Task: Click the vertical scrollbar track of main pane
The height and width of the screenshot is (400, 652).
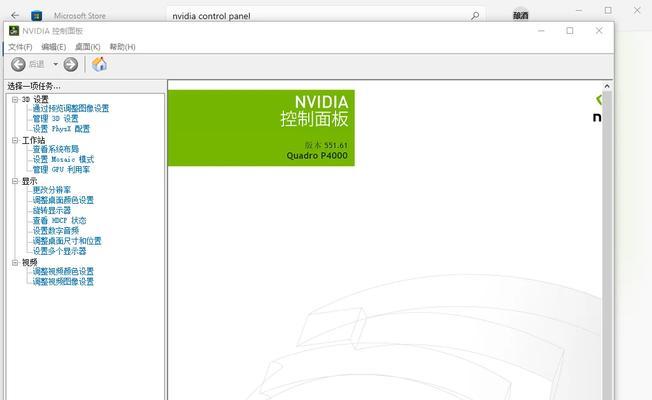Action: pos(607,245)
